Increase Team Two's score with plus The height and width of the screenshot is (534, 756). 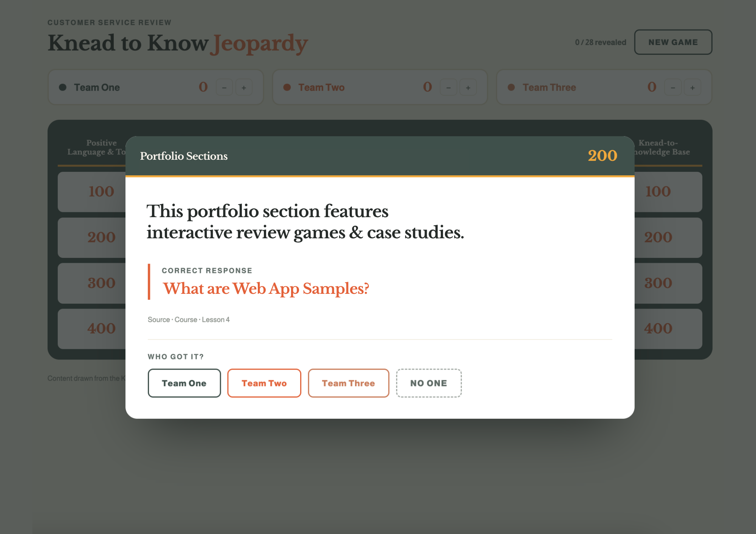468,87
